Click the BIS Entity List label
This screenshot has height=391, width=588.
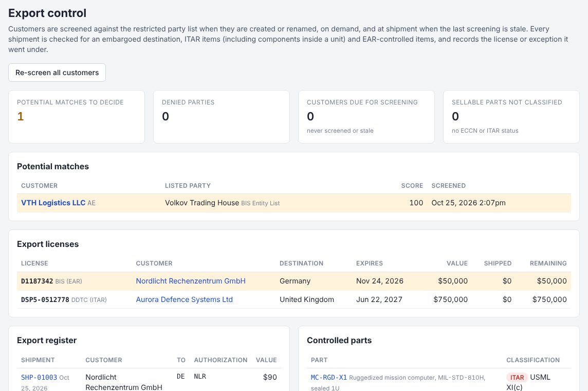(260, 203)
